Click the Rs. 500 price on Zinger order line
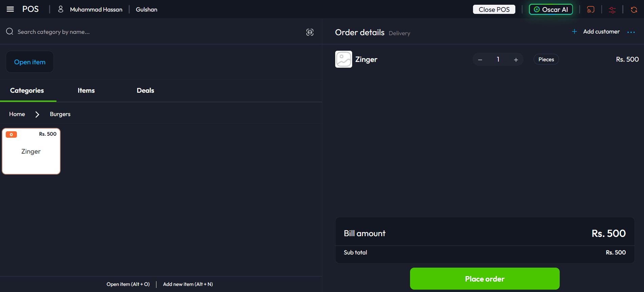 627,59
